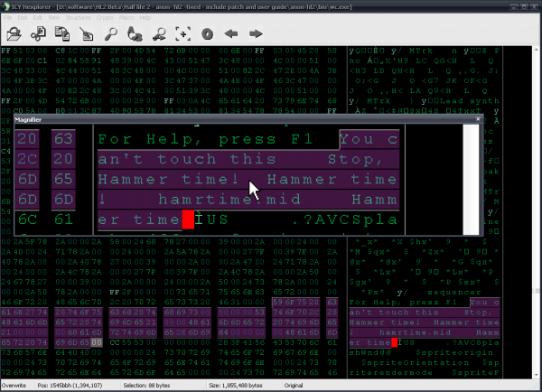Navigate forward with the right arrow icon

pos(256,34)
